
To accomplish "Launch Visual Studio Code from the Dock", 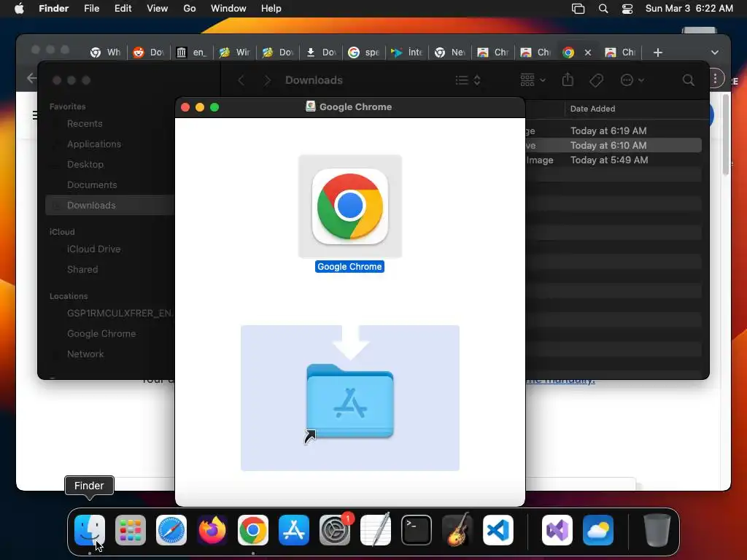I will click(498, 530).
